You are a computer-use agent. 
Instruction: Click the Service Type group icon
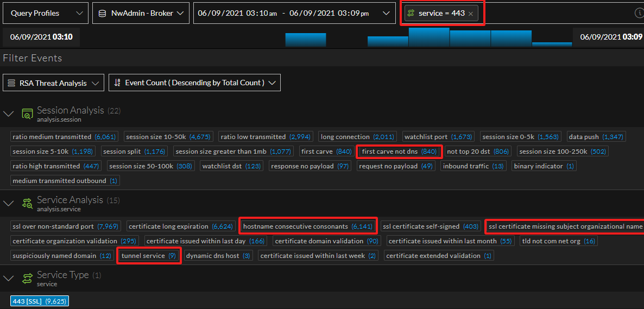point(27,279)
